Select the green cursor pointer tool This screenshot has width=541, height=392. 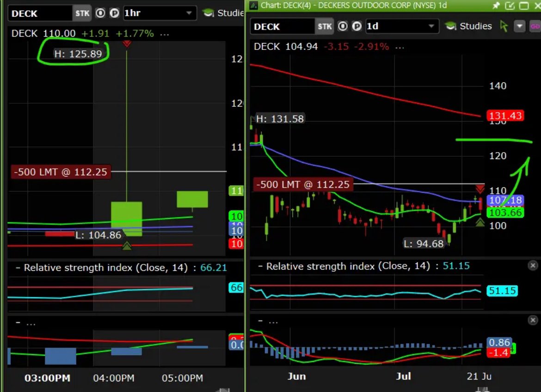504,26
